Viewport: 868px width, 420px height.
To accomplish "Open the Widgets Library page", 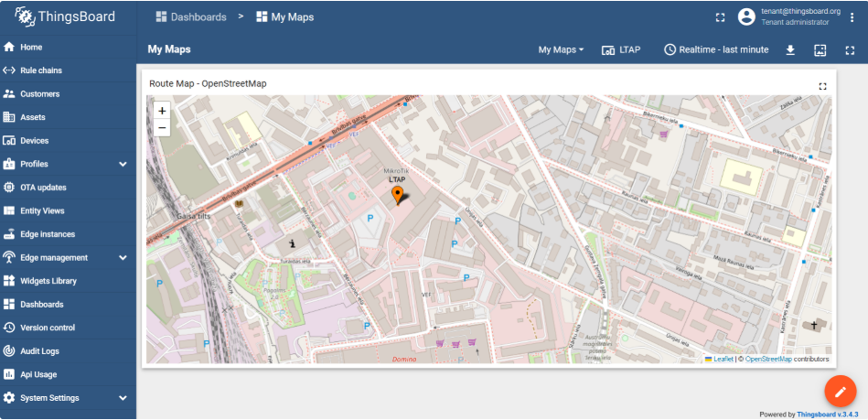I will point(48,281).
